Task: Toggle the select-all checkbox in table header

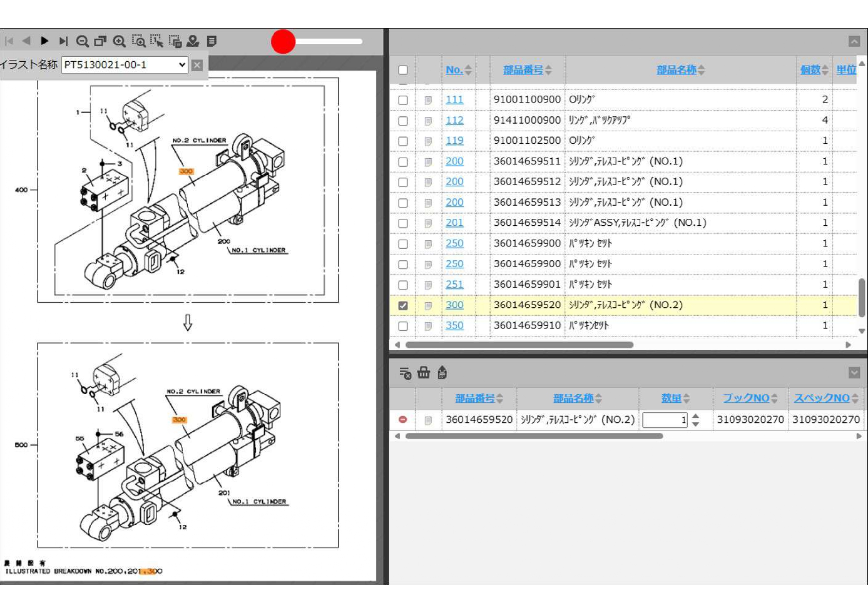Action: [403, 70]
